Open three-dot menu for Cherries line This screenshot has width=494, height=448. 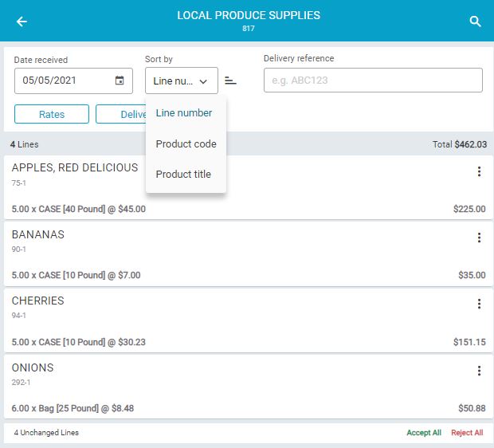(479, 304)
